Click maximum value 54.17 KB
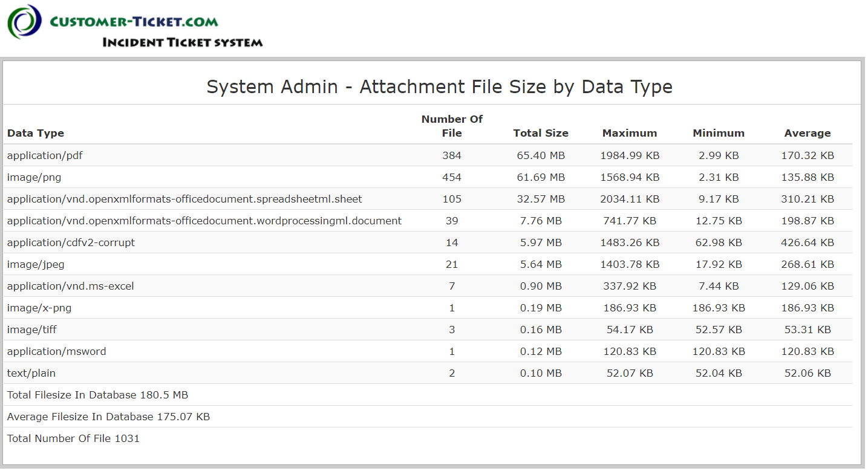The width and height of the screenshot is (868, 471). (x=630, y=330)
